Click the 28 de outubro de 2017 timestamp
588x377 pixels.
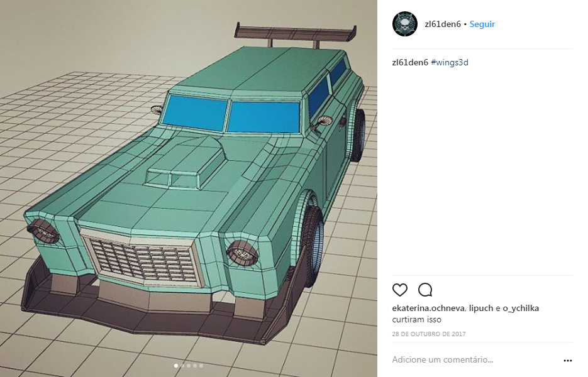429,334
